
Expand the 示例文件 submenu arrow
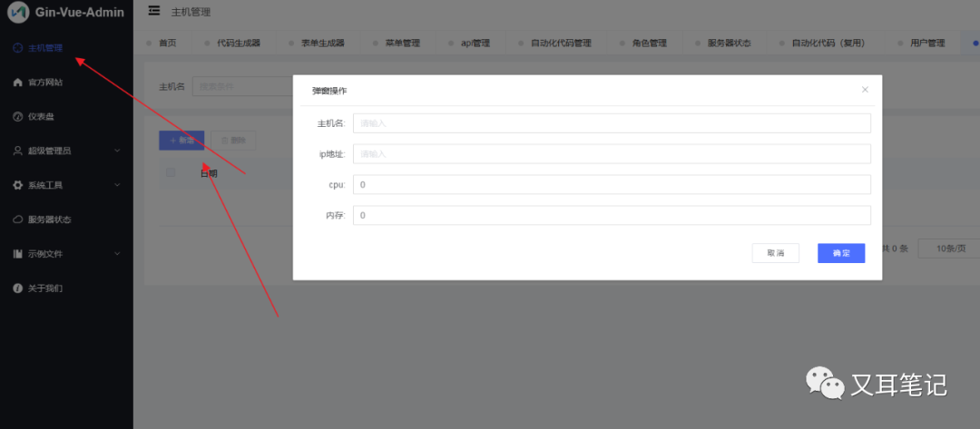[x=117, y=254]
